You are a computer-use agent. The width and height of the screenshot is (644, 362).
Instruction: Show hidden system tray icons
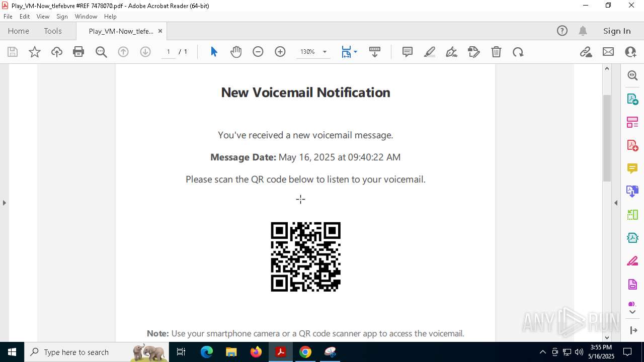click(x=542, y=352)
